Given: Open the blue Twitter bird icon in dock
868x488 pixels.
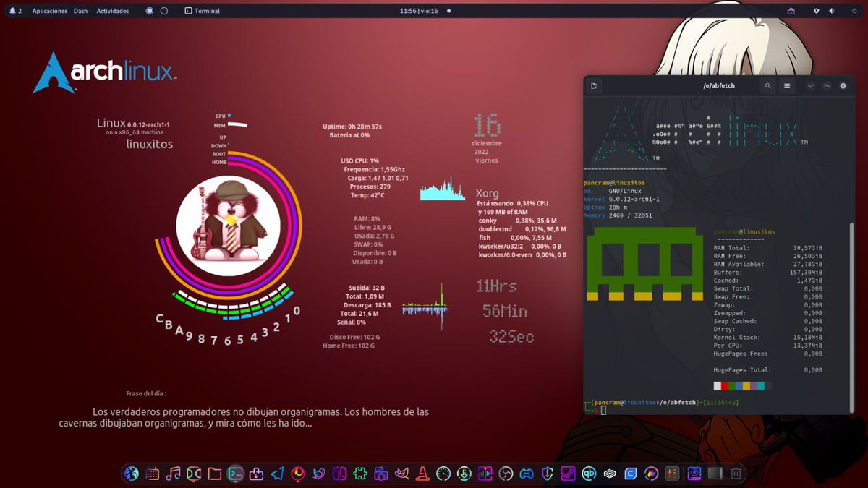Looking at the screenshot, I should (x=319, y=474).
